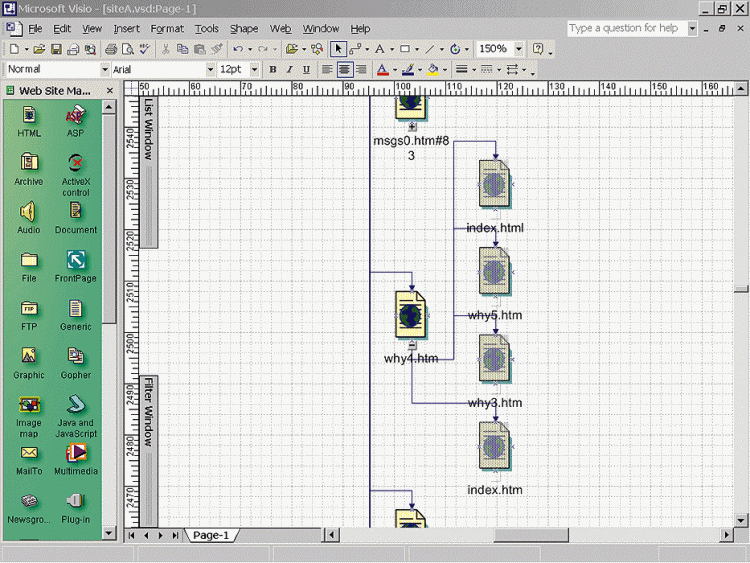
Task: Select the FTP stencil shape
Action: 29,315
